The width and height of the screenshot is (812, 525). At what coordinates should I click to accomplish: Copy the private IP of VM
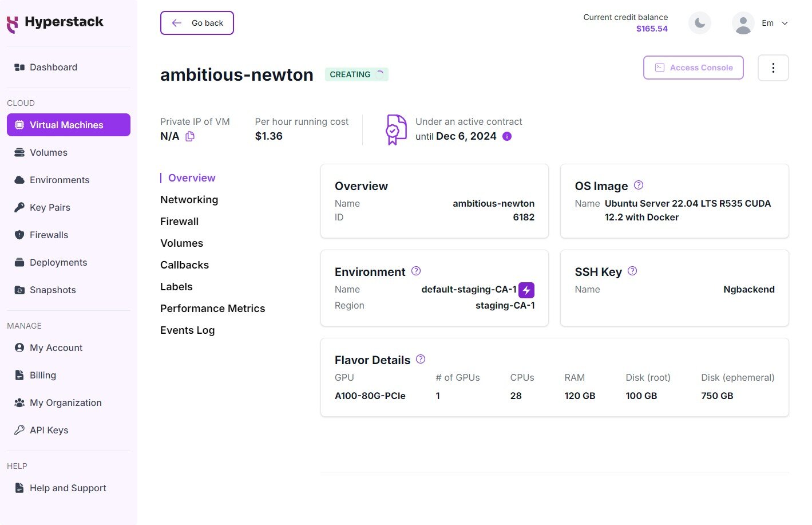tap(190, 136)
